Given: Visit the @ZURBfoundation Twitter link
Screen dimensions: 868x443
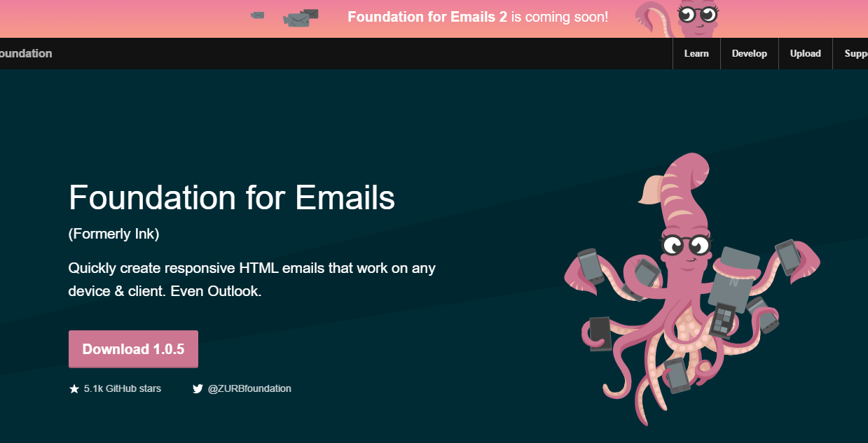Looking at the screenshot, I should pos(249,388).
